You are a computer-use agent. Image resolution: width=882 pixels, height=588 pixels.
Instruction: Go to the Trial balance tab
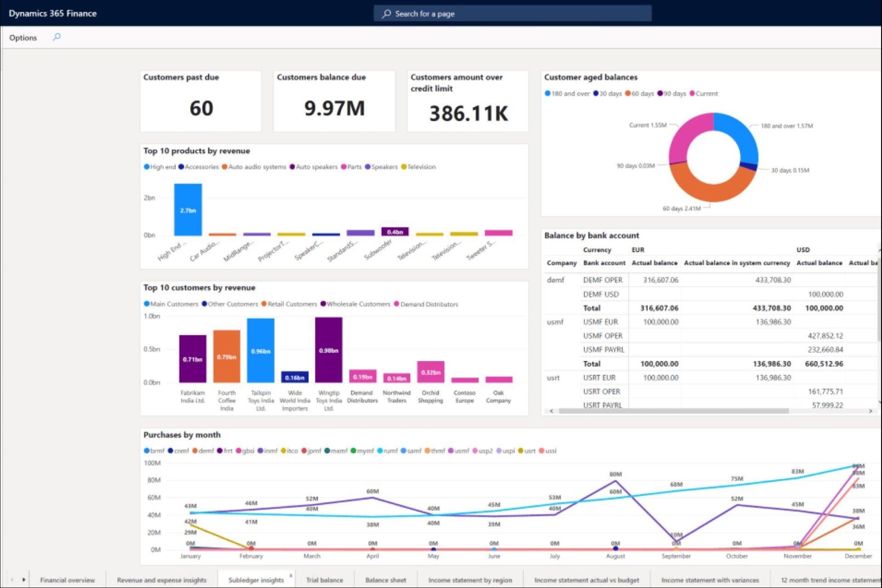coord(325,580)
